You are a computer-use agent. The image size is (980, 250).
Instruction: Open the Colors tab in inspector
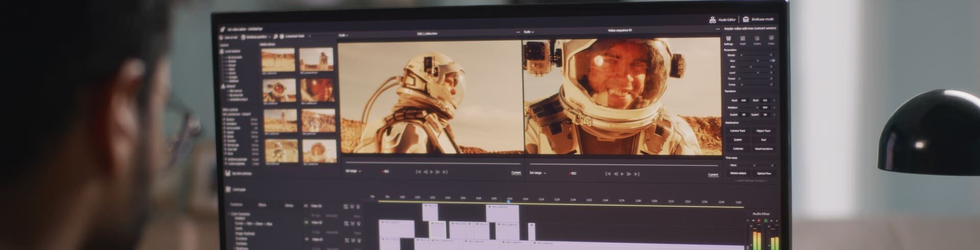click(757, 40)
